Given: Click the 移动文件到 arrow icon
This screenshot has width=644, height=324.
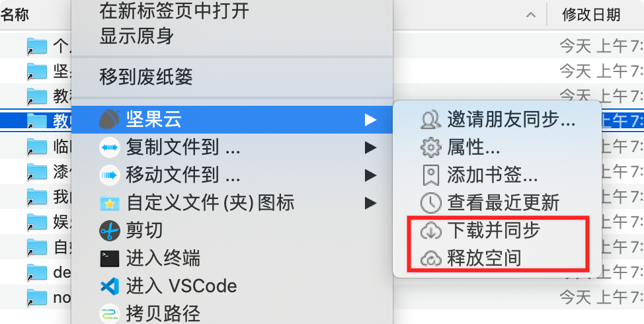Looking at the screenshot, I should [x=110, y=175].
